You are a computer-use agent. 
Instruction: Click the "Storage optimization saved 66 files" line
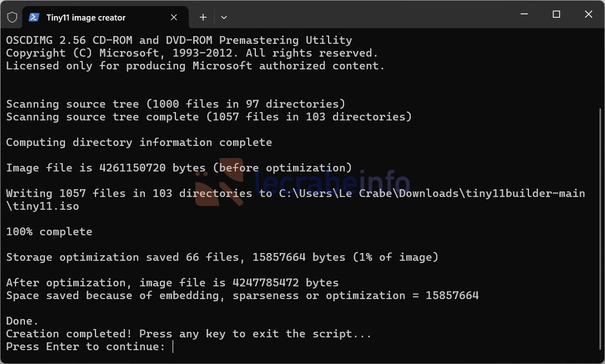coord(222,257)
